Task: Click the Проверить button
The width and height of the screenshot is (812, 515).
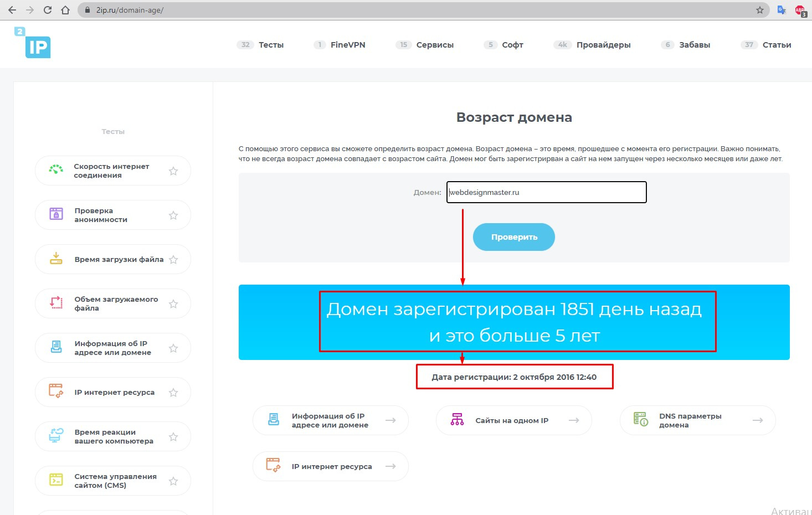Action: 514,237
